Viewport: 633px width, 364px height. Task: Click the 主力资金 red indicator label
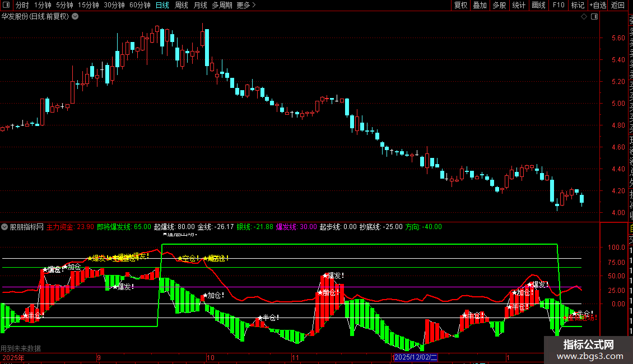(60, 227)
